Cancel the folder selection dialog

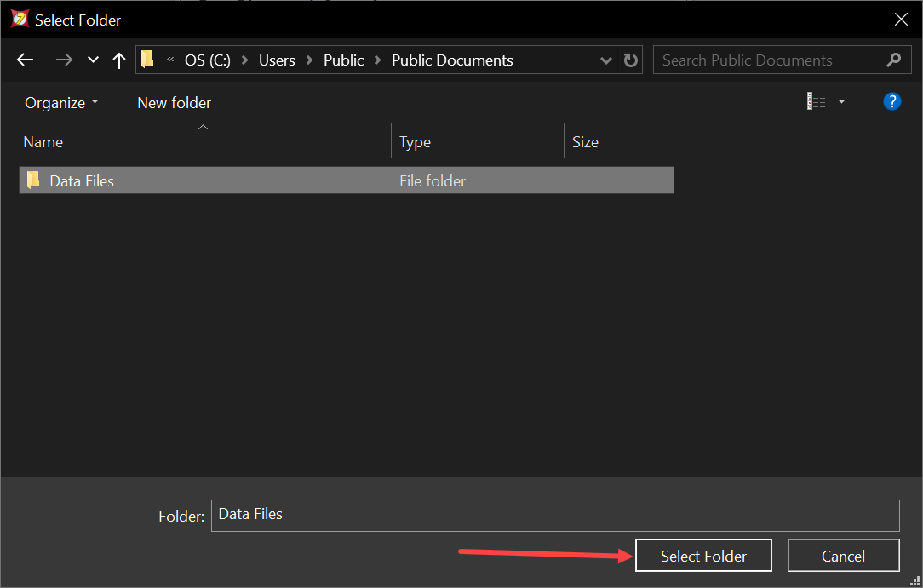pos(843,556)
